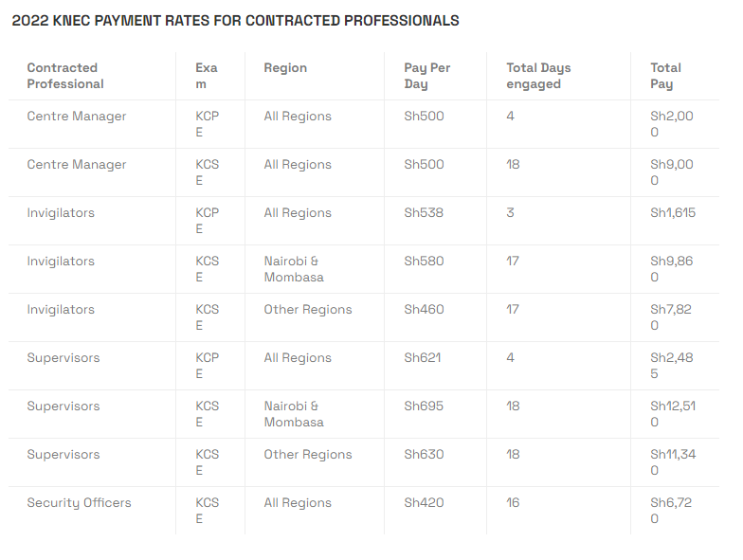This screenshot has height=560, width=743.
Task: Click the Security Officers row label
Action: (x=80, y=502)
